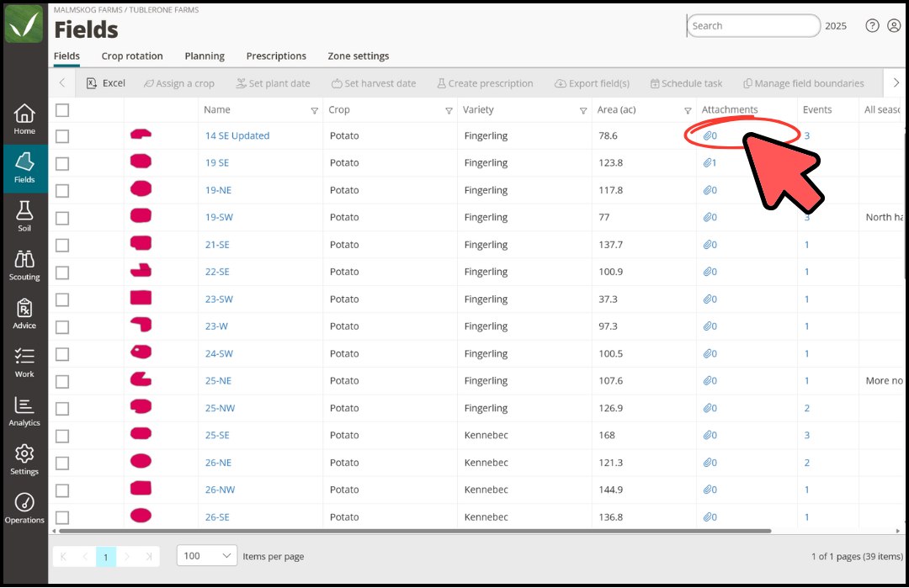This screenshot has height=588, width=909.
Task: Open the Prescriptions tab
Action: (276, 56)
